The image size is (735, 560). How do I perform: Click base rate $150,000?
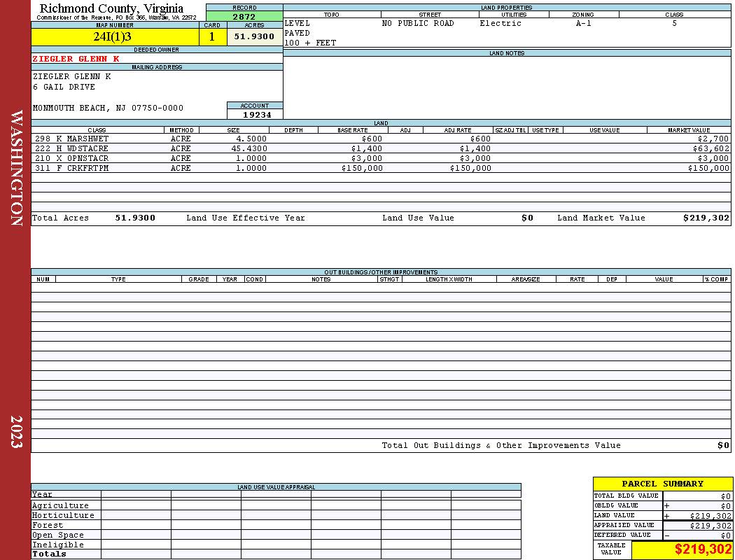pyautogui.click(x=362, y=168)
